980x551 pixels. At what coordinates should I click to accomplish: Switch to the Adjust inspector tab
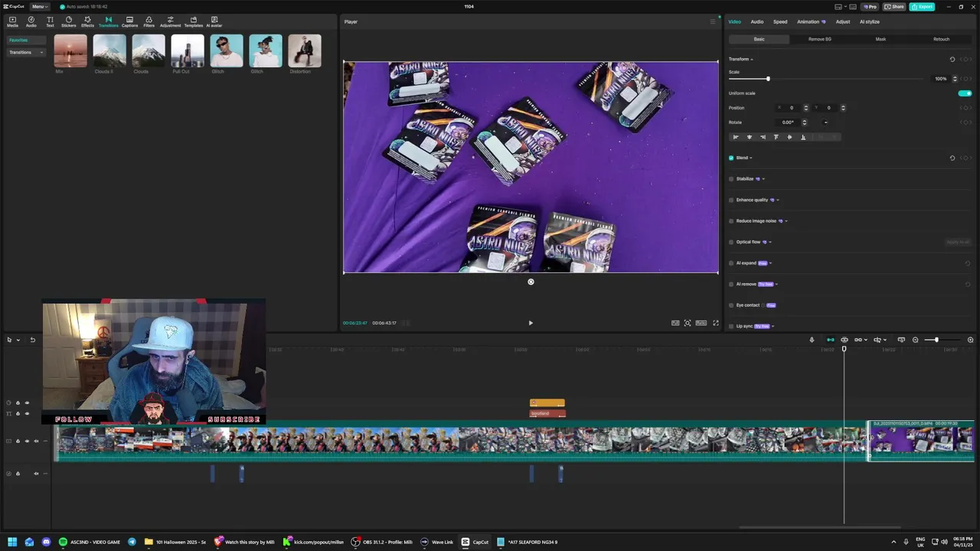(842, 21)
